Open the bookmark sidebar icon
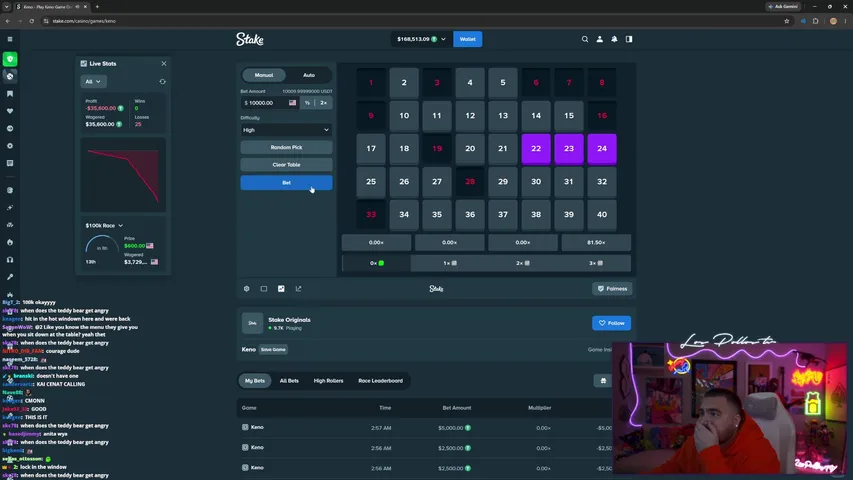 10,94
